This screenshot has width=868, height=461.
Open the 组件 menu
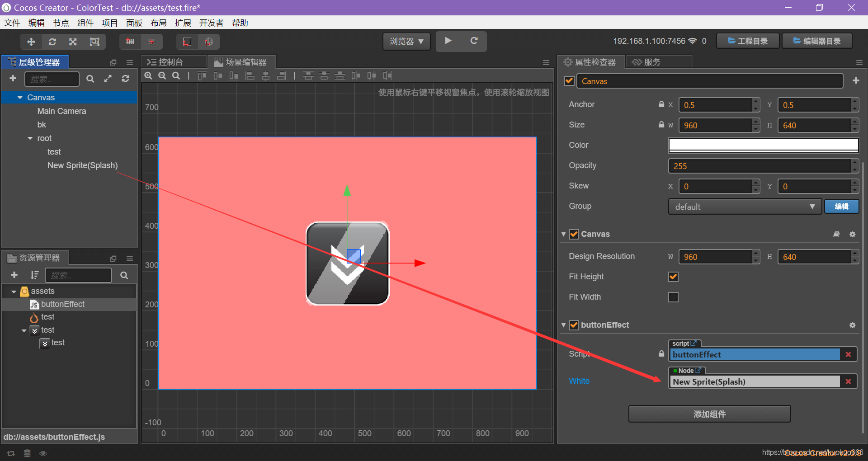coord(85,23)
